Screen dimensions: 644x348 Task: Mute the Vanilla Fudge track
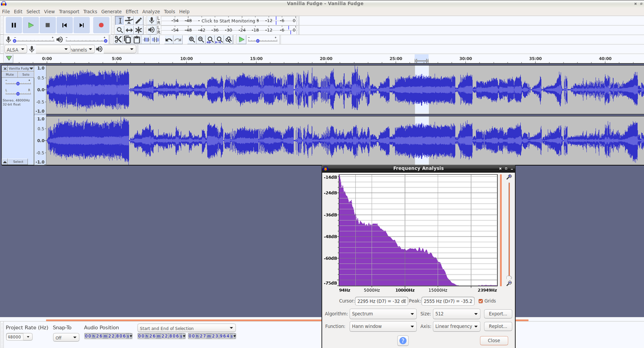pos(10,75)
